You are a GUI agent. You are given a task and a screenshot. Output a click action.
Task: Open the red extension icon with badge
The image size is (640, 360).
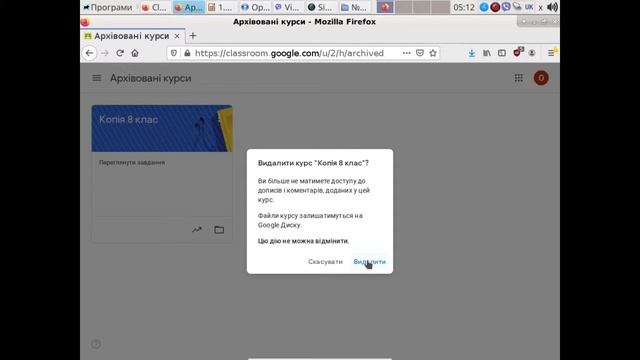517,53
